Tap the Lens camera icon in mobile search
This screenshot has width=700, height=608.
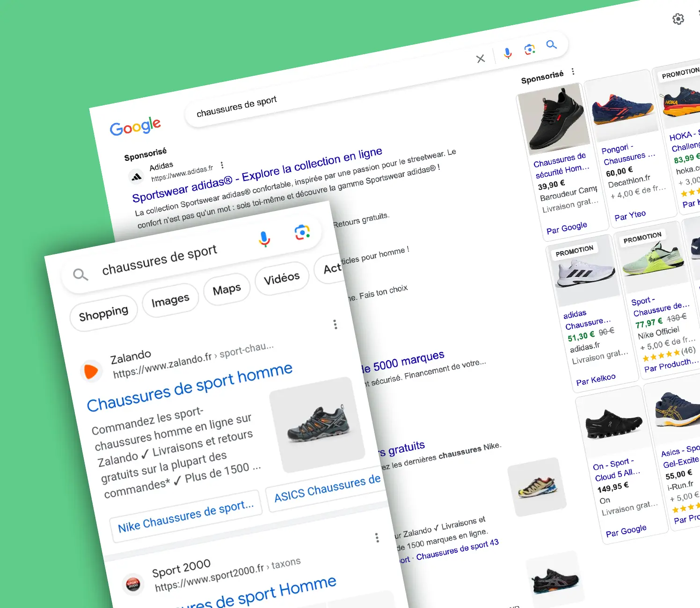click(x=302, y=232)
